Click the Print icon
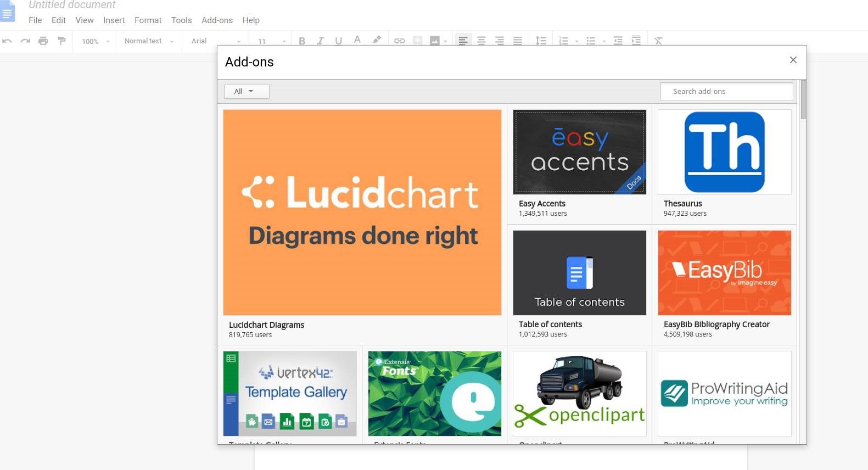The width and height of the screenshot is (868, 470). (43, 41)
